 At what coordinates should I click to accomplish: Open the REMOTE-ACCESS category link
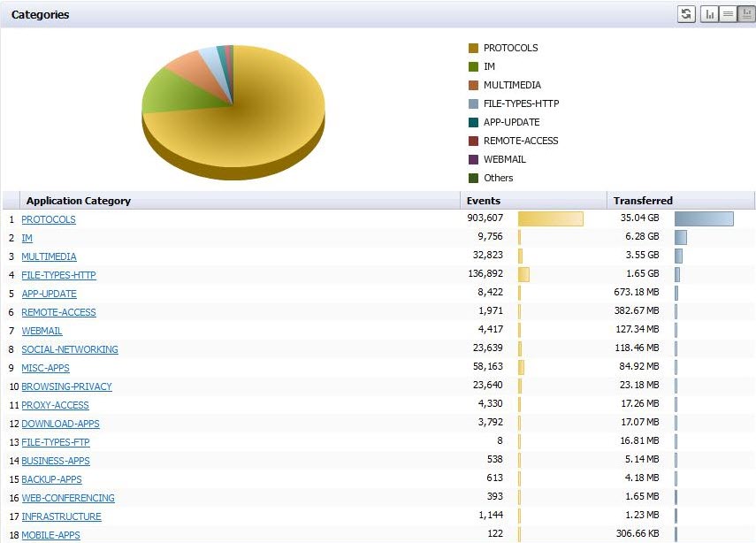(59, 312)
